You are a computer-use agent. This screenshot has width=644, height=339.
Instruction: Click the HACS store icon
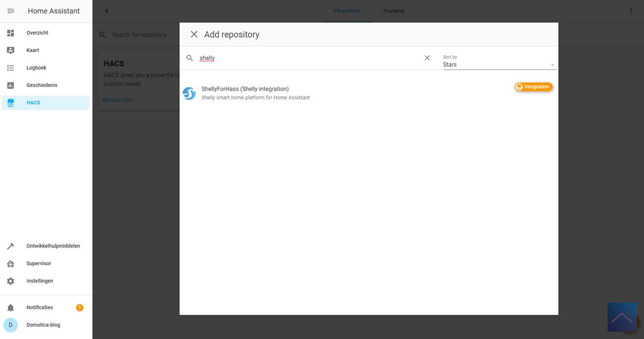coord(10,102)
